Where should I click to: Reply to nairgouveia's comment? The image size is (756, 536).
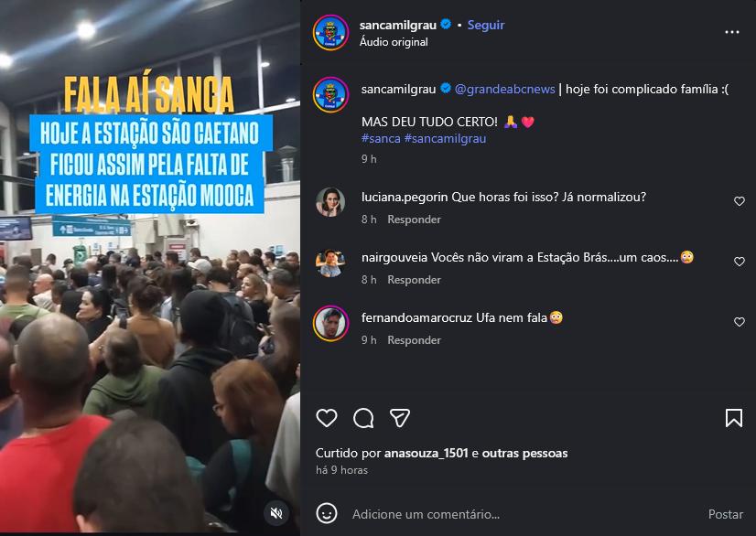415,280
